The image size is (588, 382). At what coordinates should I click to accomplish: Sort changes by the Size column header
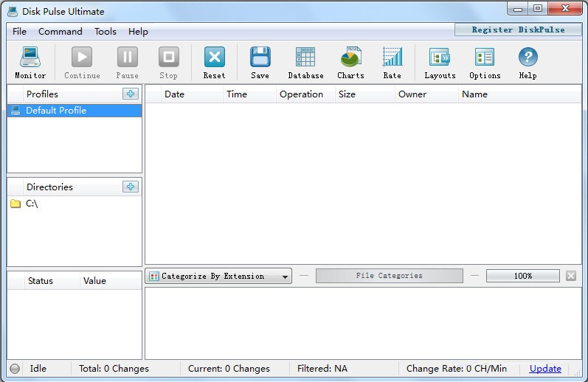(347, 94)
